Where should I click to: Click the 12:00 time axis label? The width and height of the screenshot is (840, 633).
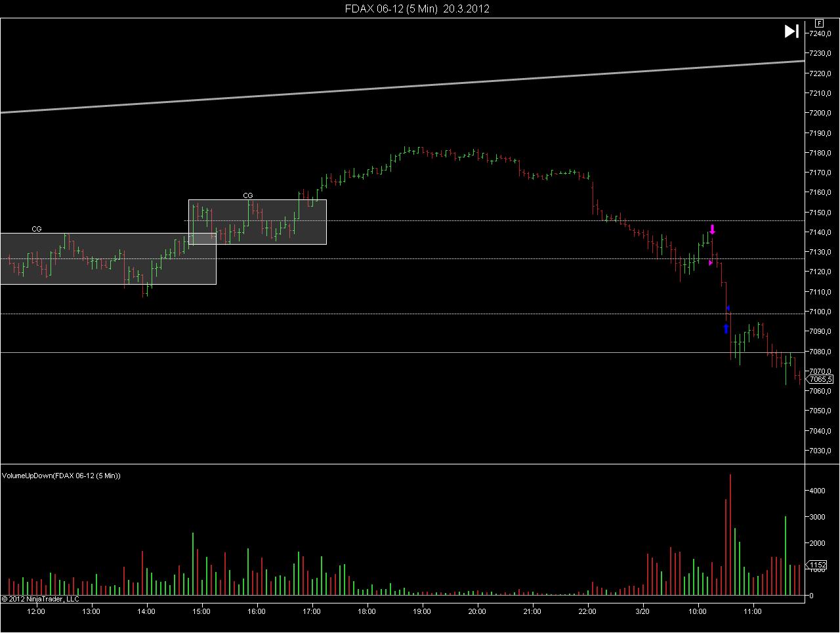click(x=36, y=611)
